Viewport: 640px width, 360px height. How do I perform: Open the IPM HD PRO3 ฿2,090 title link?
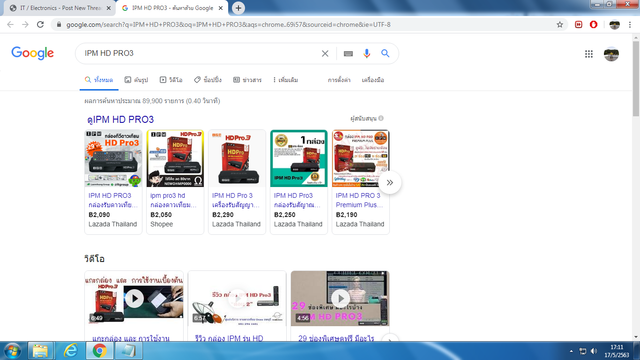coord(113,200)
